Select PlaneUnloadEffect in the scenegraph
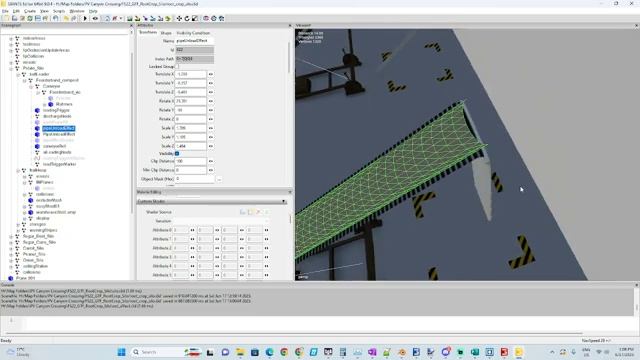The image size is (640, 360). coord(59,134)
